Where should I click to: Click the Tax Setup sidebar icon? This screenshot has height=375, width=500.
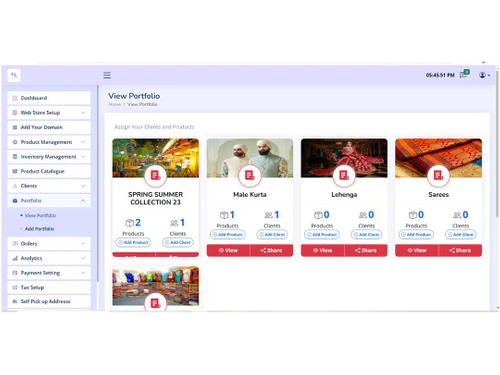tap(15, 287)
